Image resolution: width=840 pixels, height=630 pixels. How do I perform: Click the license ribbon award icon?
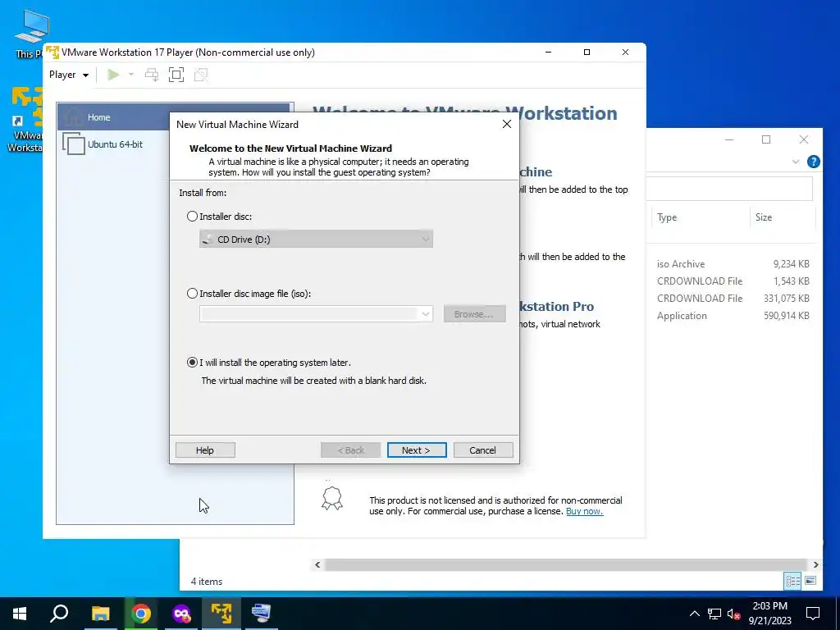pyautogui.click(x=331, y=498)
